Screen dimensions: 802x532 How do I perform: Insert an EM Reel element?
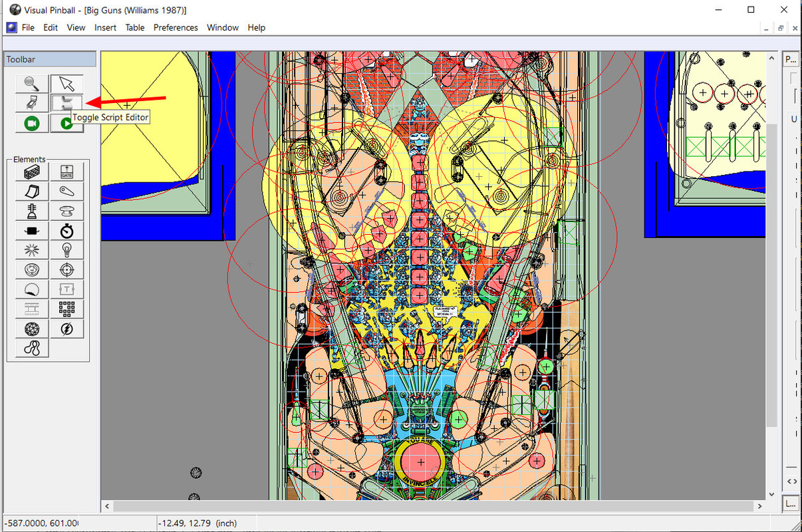(x=32, y=309)
